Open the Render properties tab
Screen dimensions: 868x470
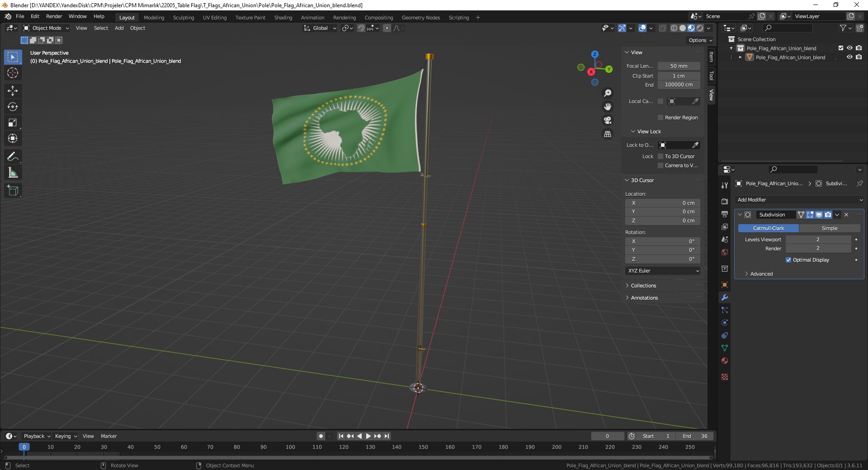pyautogui.click(x=725, y=201)
